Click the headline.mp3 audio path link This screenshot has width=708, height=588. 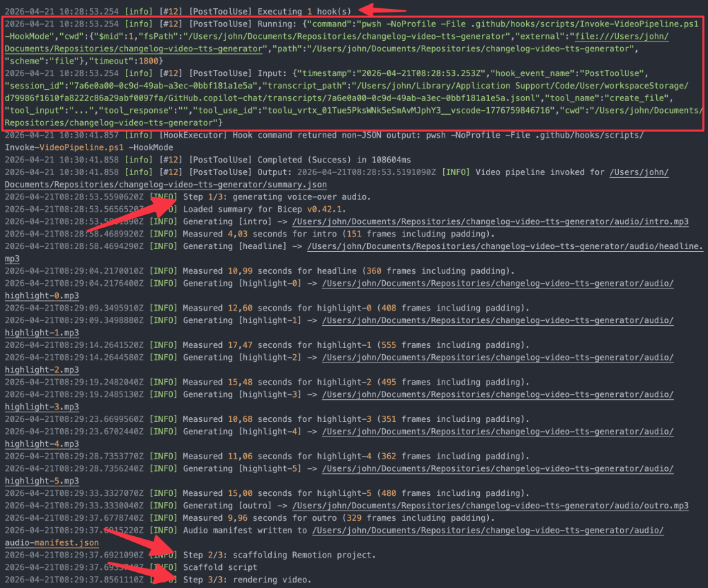pyautogui.click(x=505, y=246)
